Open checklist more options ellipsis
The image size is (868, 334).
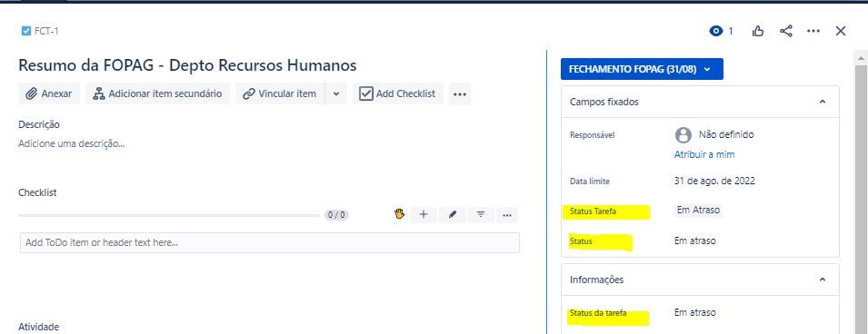click(x=507, y=215)
